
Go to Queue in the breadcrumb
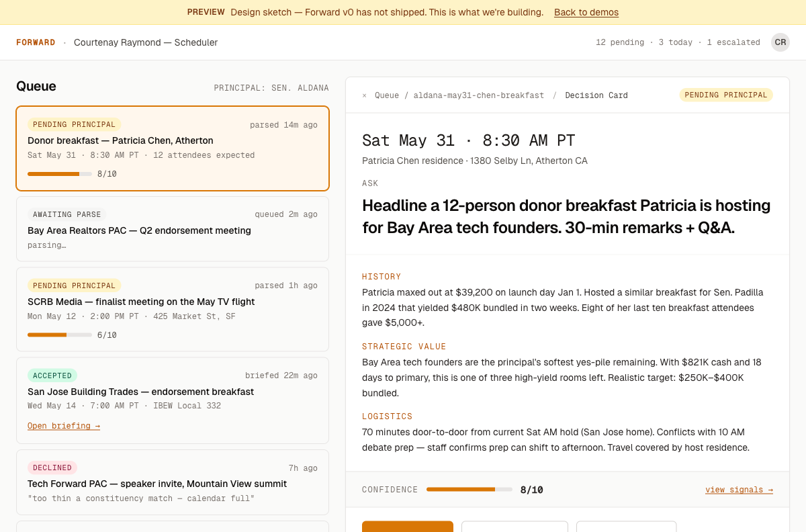pos(387,95)
